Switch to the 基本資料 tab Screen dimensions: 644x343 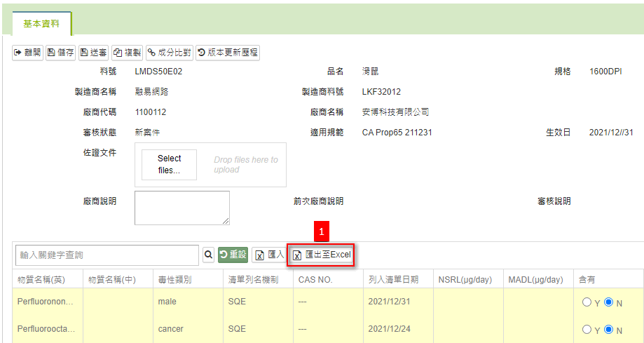[41, 23]
